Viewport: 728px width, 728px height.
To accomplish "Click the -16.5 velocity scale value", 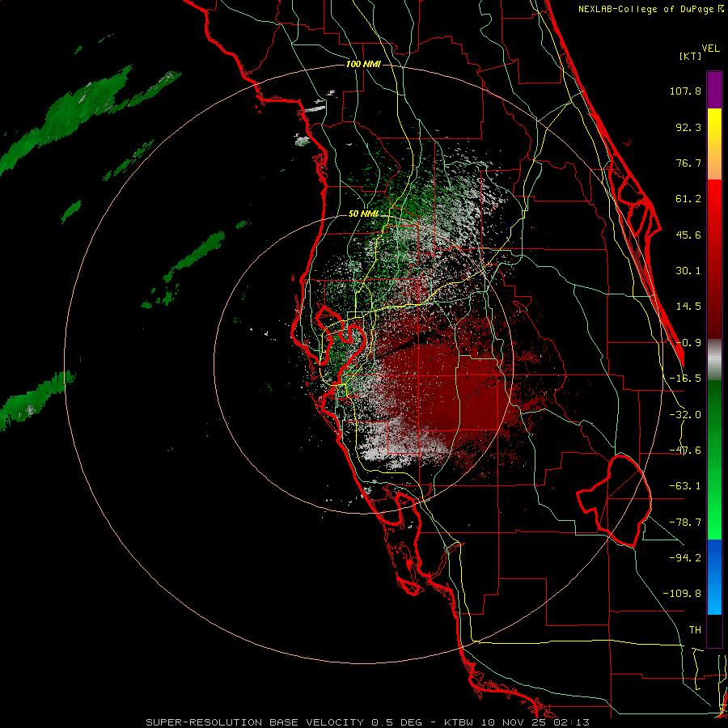I will click(685, 379).
